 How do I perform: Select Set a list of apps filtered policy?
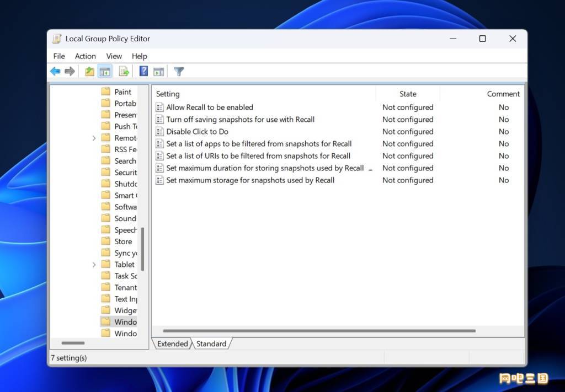pyautogui.click(x=259, y=144)
